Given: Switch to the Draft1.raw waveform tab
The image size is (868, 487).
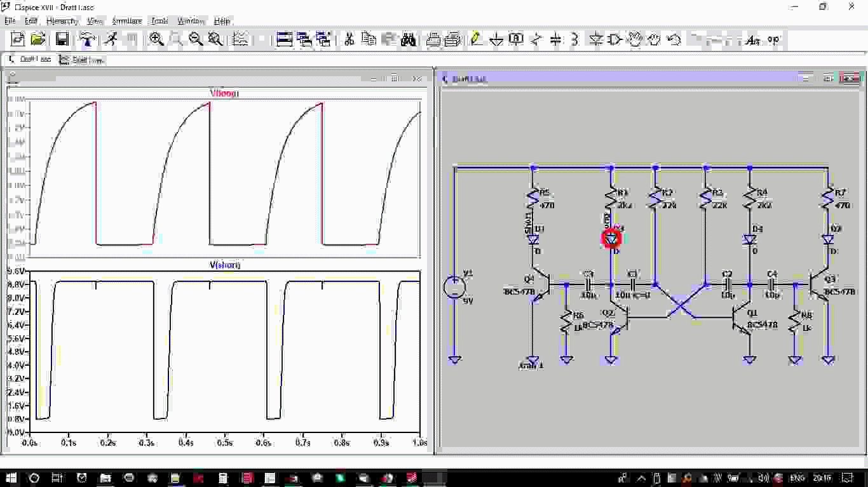Looking at the screenshot, I should point(82,60).
